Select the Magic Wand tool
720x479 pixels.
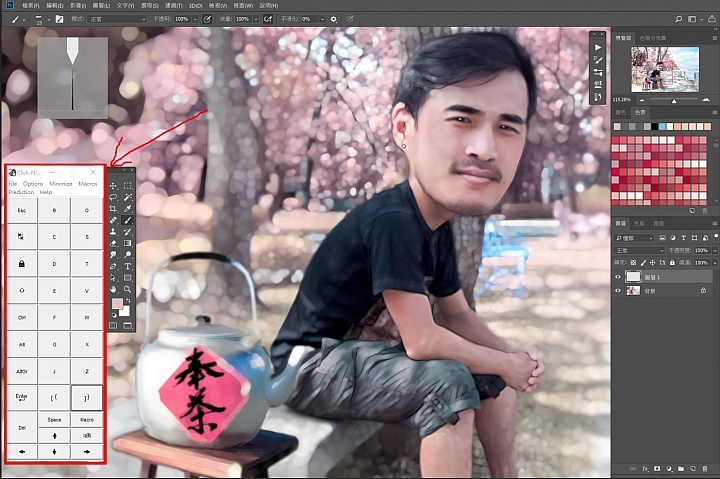click(x=128, y=197)
